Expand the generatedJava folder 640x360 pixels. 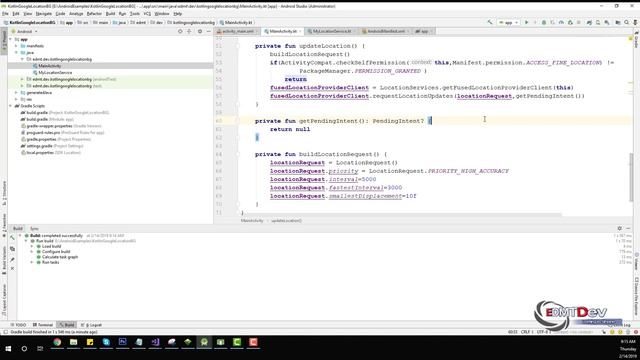(17, 92)
